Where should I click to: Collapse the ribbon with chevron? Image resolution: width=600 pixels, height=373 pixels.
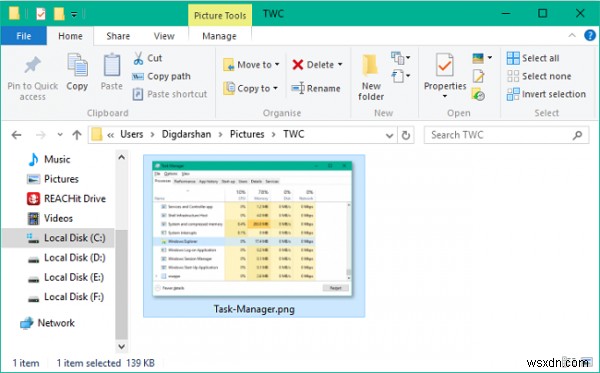click(x=572, y=36)
